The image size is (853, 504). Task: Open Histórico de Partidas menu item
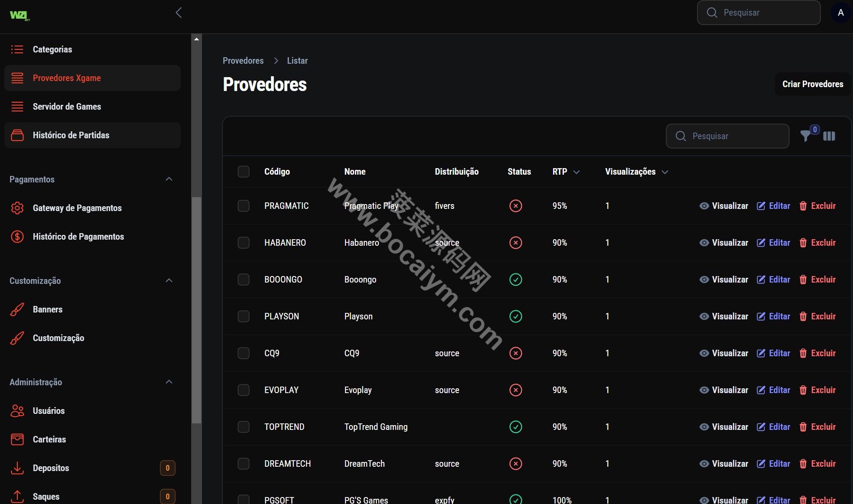92,135
